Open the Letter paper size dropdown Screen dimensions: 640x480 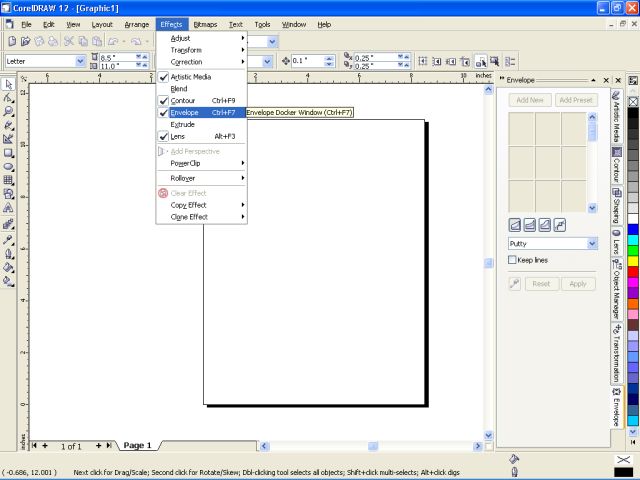tap(80, 61)
